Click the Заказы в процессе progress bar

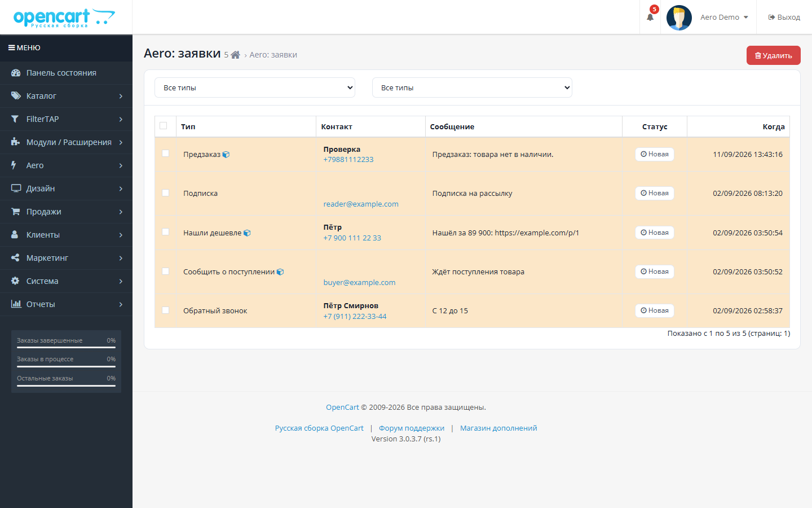coord(66,366)
